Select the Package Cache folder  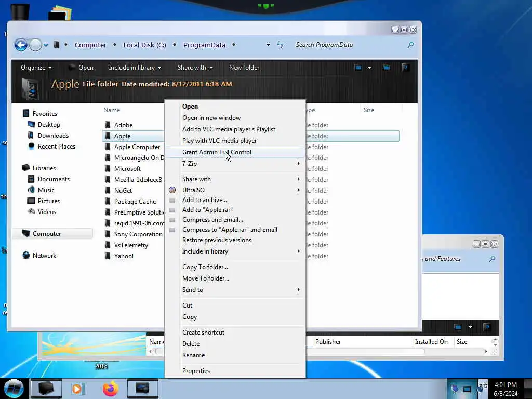pyautogui.click(x=135, y=201)
